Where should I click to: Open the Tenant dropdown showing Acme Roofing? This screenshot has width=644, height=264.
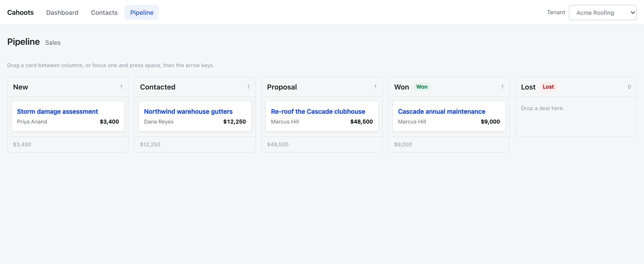602,13
